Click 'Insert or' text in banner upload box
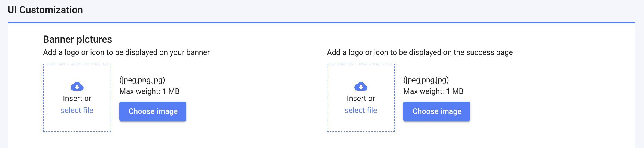The height and width of the screenshot is (148, 644). click(x=77, y=99)
